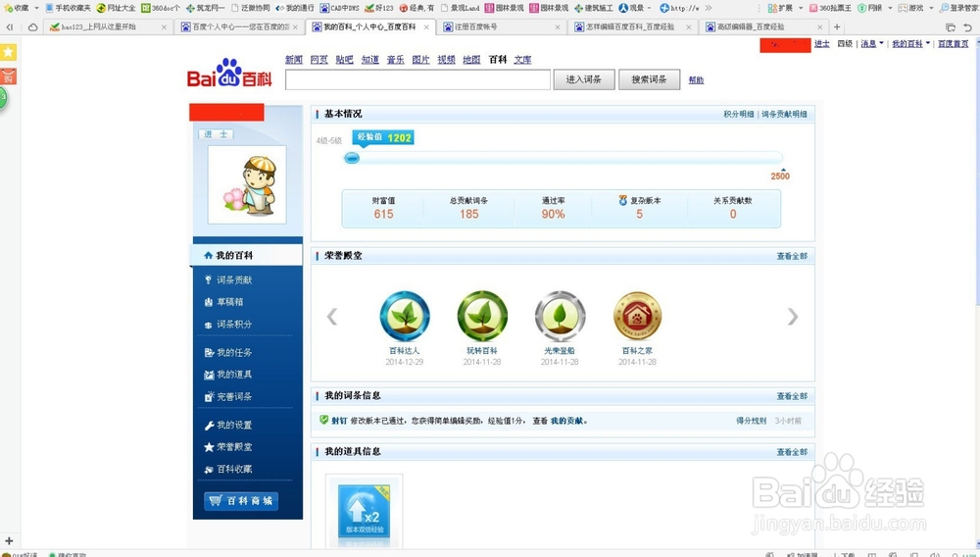This screenshot has width=980, height=557.
Task: Click the 复杂版本 medal icon
Action: (x=622, y=201)
